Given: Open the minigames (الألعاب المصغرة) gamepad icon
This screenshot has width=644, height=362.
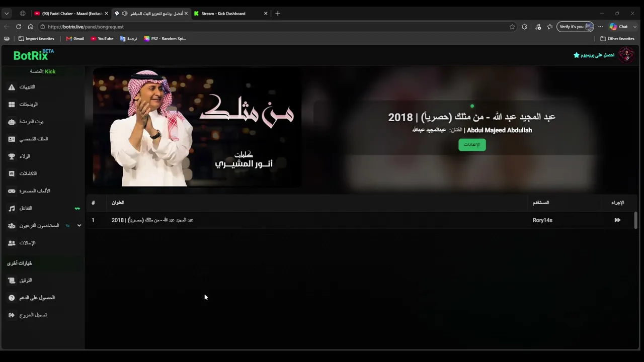Looking at the screenshot, I should 12,191.
